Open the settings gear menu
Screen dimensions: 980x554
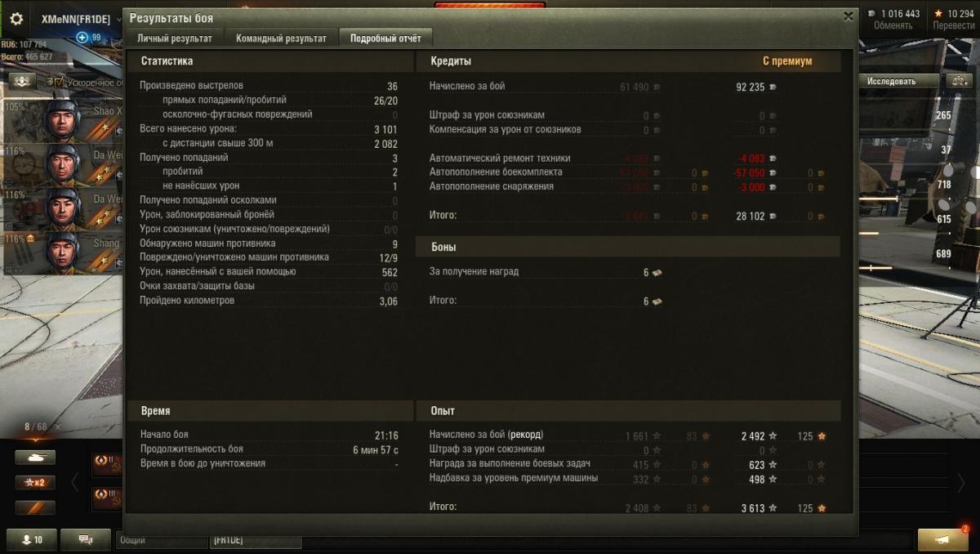(16, 19)
